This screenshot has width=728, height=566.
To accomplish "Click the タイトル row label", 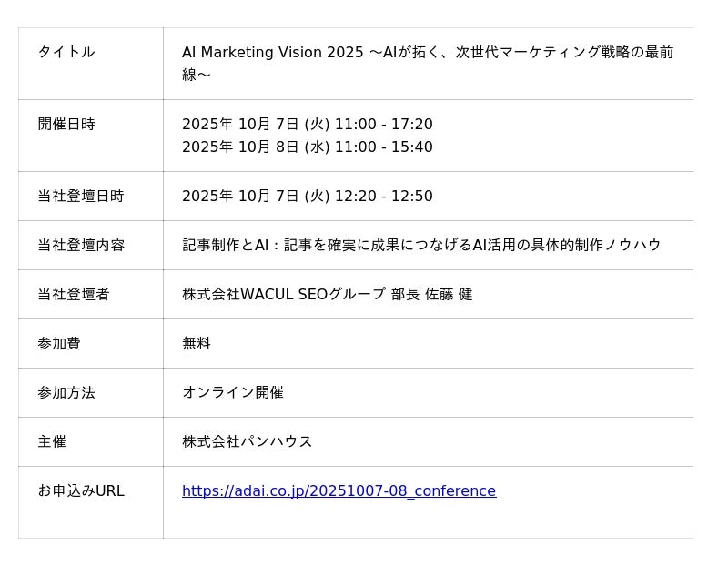I will coord(66,53).
